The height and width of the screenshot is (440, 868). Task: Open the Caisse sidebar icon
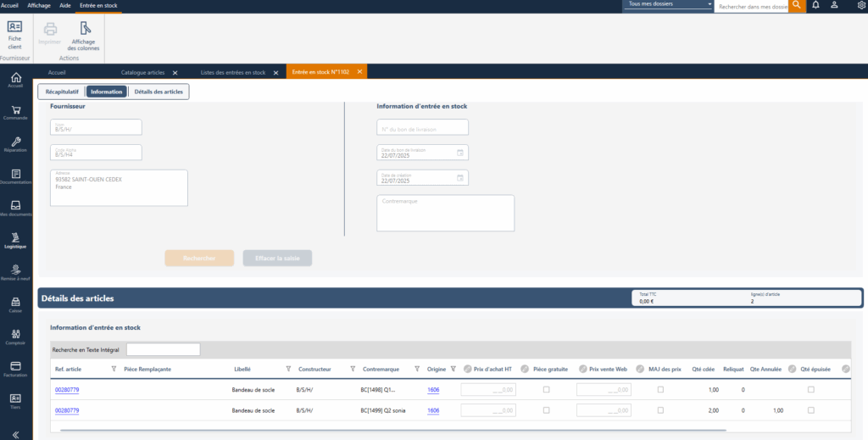click(15, 304)
